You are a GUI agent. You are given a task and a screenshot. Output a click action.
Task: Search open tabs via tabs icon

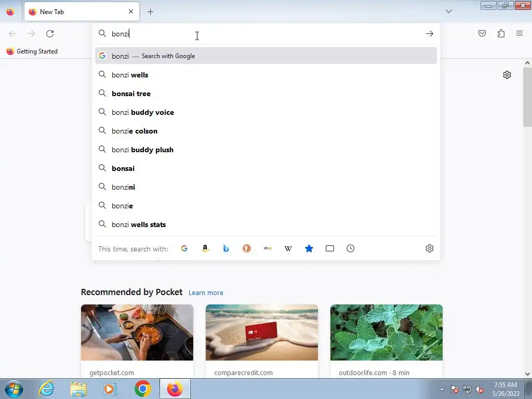[330, 248]
